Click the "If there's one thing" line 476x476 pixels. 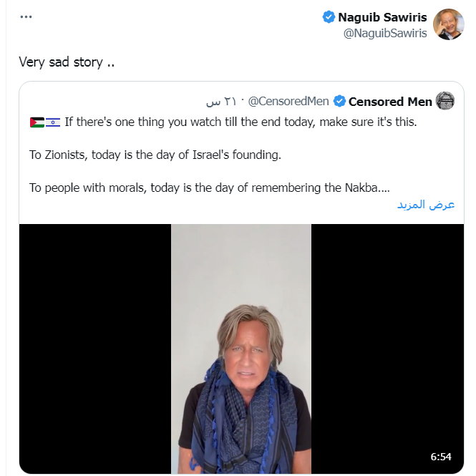241,122
